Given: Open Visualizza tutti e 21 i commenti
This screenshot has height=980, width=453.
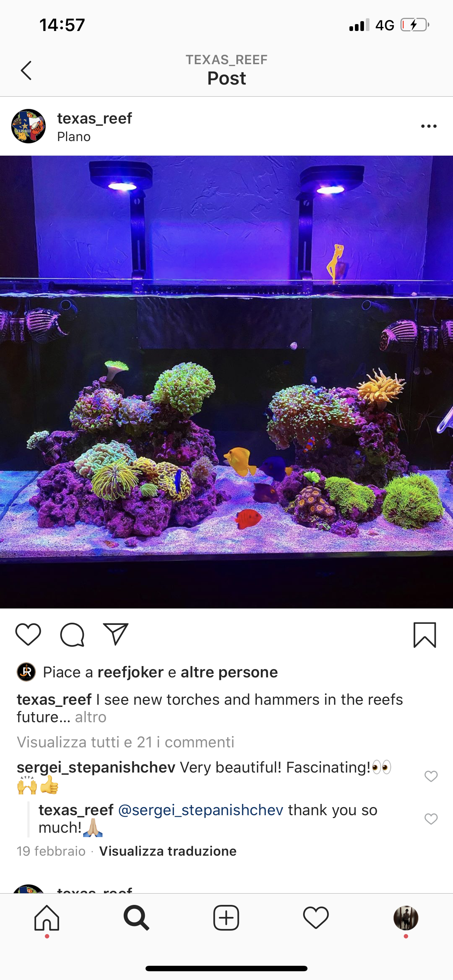Looking at the screenshot, I should [125, 742].
